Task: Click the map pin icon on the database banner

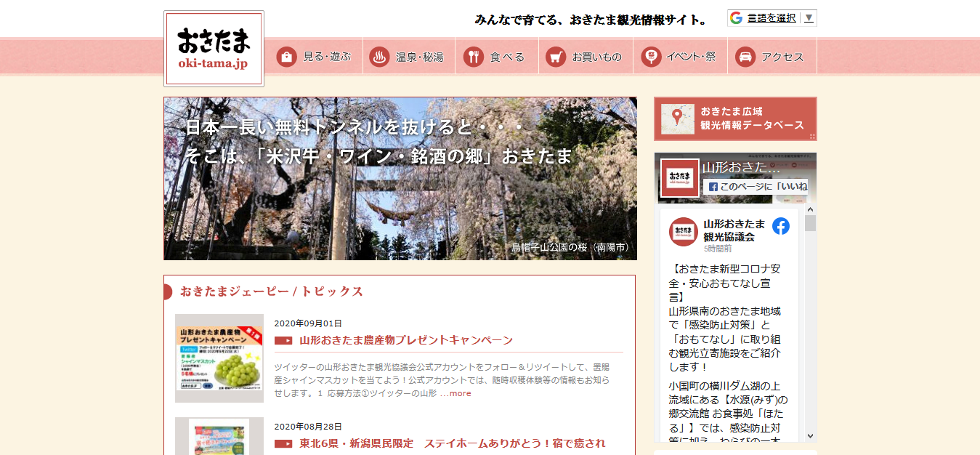Action: coord(677,118)
